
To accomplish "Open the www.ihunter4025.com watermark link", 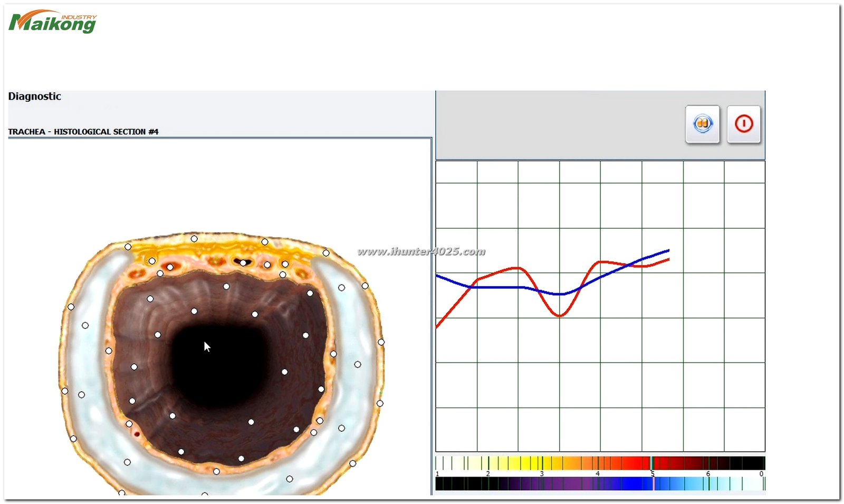I will (421, 251).
